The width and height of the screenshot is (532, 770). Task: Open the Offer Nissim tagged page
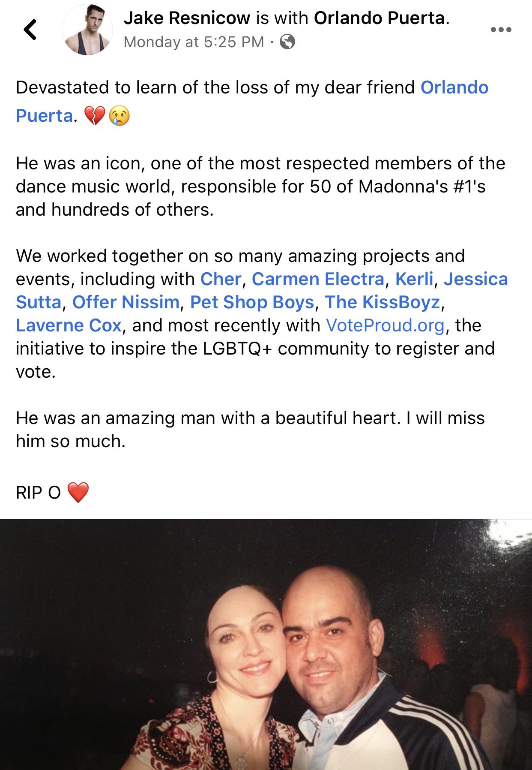pyautogui.click(x=126, y=302)
